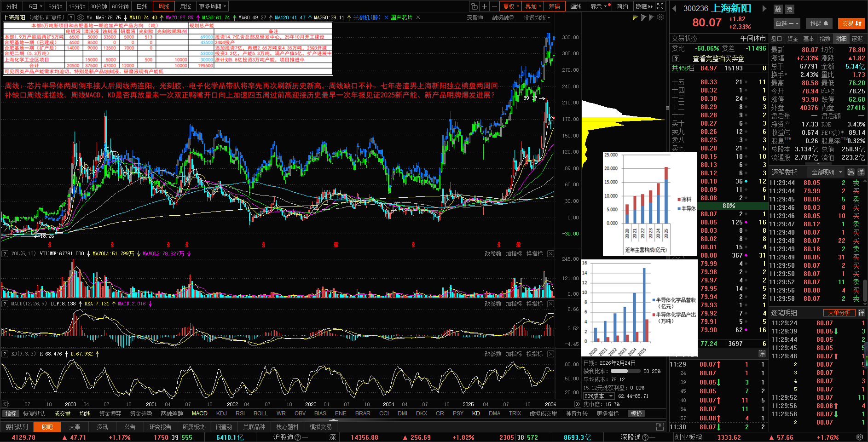Click the 近年主营构成 bar chart image
Viewport: 868px width, 442px height.
pos(650,204)
